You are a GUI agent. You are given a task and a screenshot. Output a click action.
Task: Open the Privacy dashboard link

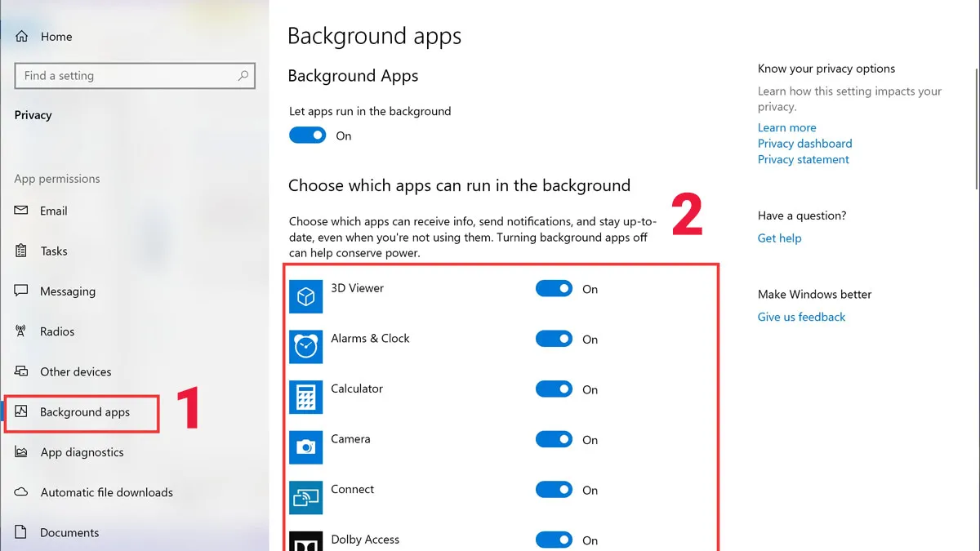click(x=804, y=144)
